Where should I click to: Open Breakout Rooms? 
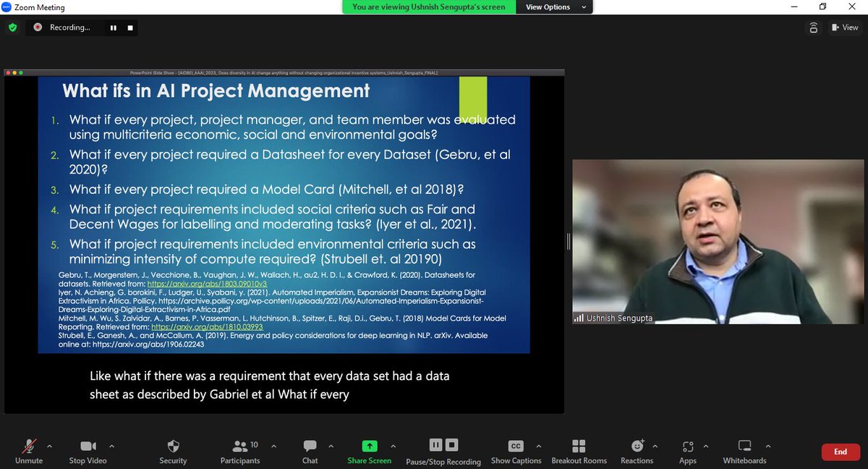[579, 450]
